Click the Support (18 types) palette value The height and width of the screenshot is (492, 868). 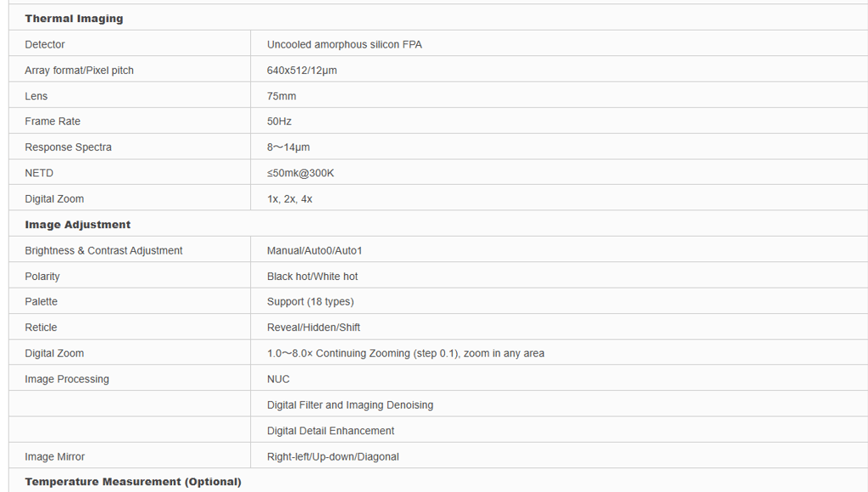pyautogui.click(x=310, y=302)
